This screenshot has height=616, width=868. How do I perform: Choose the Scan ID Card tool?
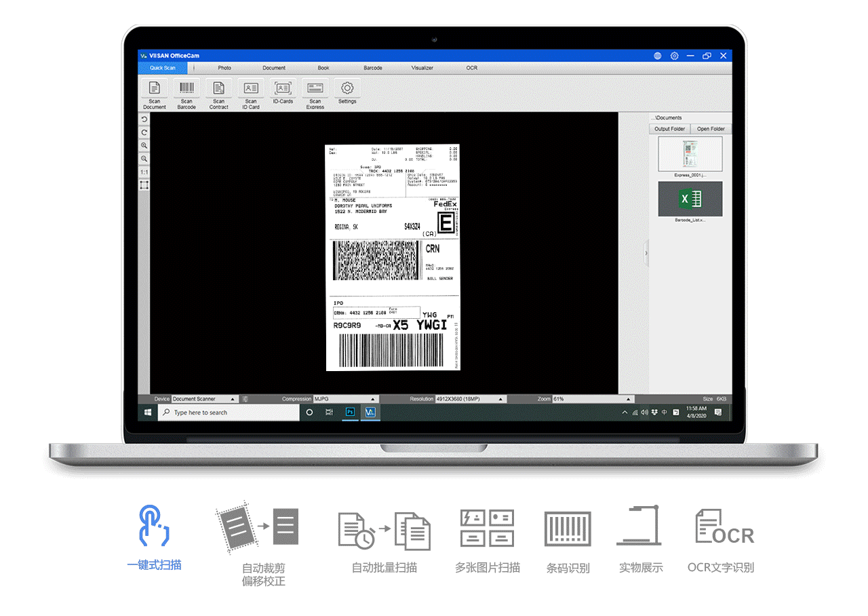click(x=251, y=89)
